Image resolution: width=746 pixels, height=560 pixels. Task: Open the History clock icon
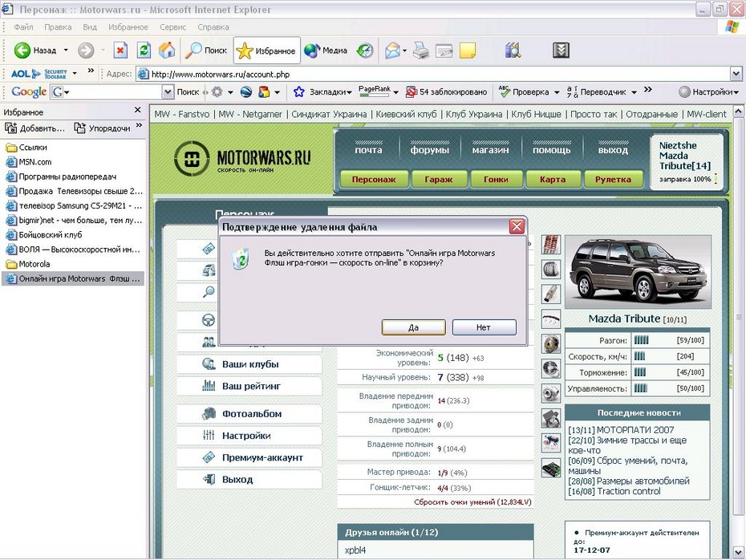366,51
